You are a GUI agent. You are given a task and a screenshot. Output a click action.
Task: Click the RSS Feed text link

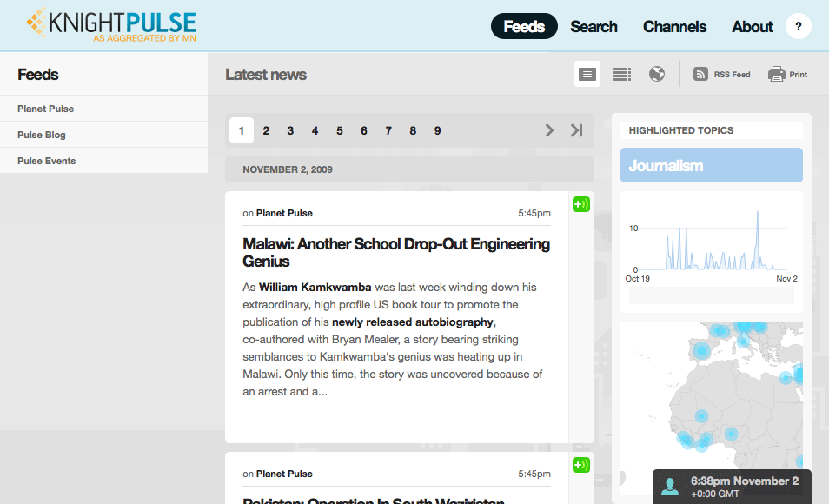(x=732, y=75)
